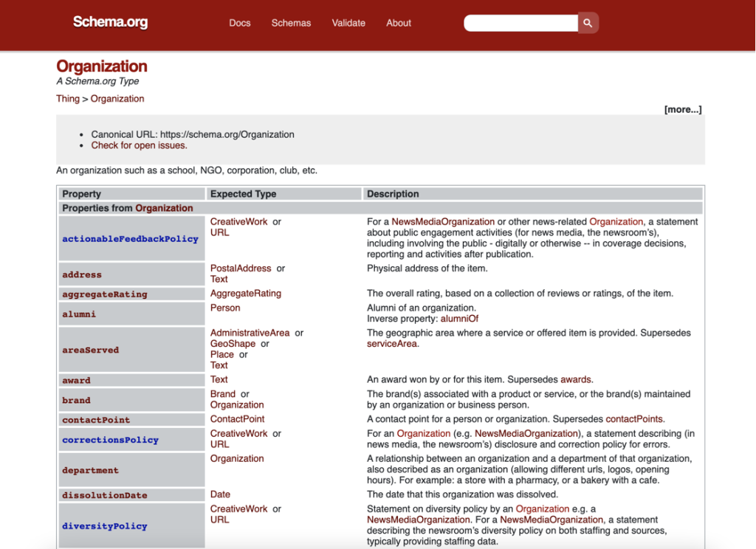Open the serviceArea superseded link
This screenshot has width=756, height=549.
(392, 344)
